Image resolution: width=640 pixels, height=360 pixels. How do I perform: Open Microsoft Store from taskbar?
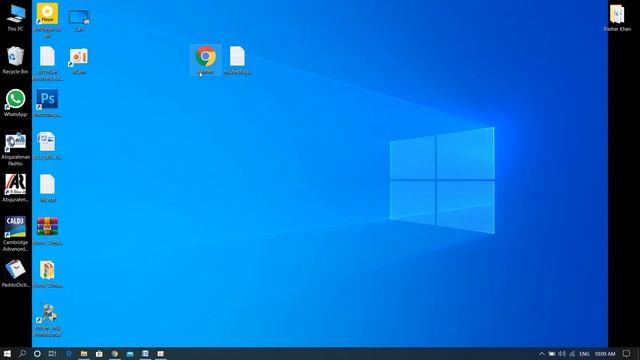pyautogui.click(x=99, y=354)
